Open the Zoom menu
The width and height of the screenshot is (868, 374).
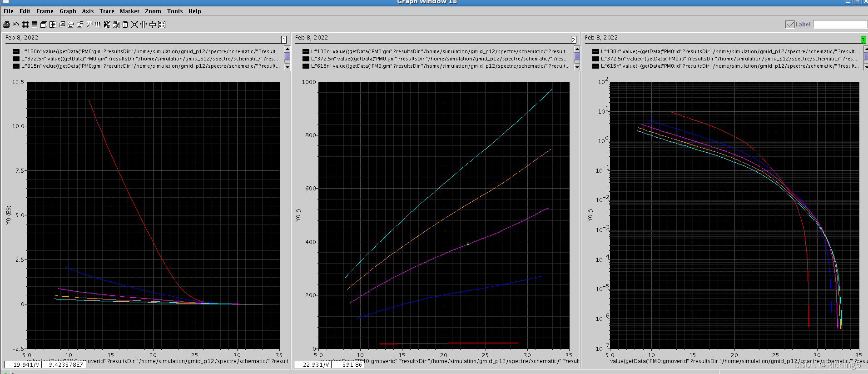click(x=153, y=11)
